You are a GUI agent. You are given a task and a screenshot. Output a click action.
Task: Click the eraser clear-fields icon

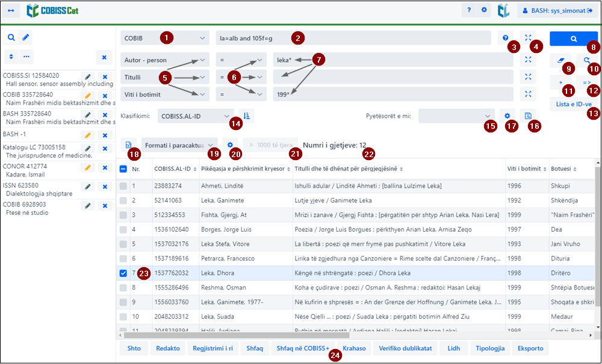pos(560,60)
